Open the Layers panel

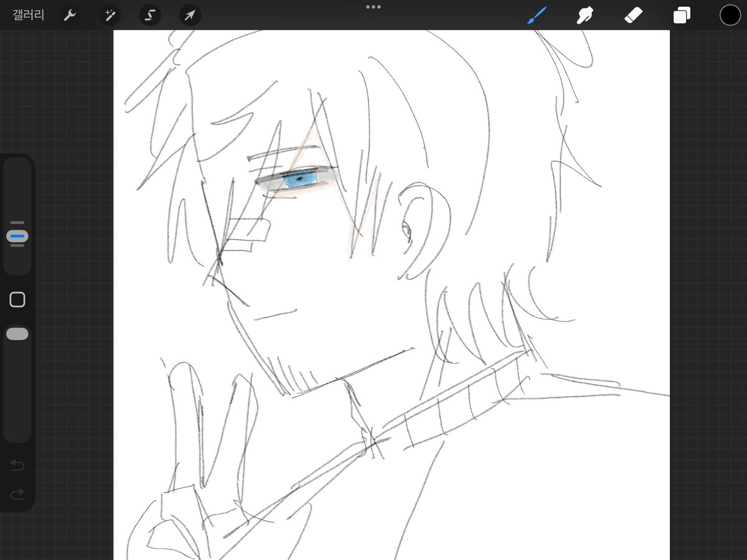click(x=682, y=15)
